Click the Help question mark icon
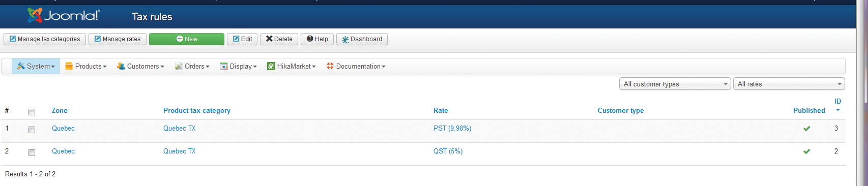Viewport: 868px width, 186px height. click(310, 39)
